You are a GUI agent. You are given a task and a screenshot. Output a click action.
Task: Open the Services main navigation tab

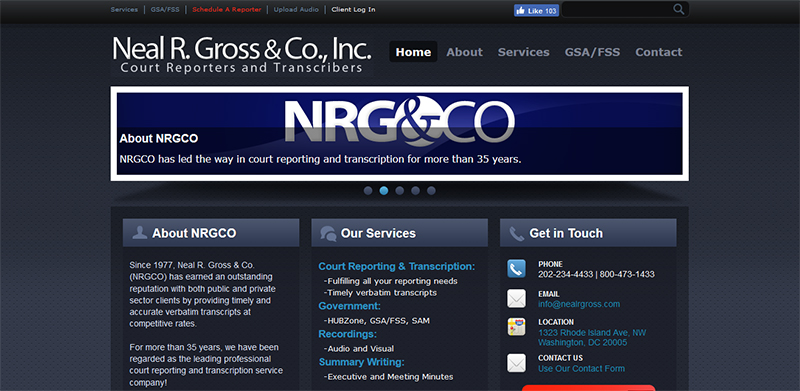pyautogui.click(x=523, y=52)
